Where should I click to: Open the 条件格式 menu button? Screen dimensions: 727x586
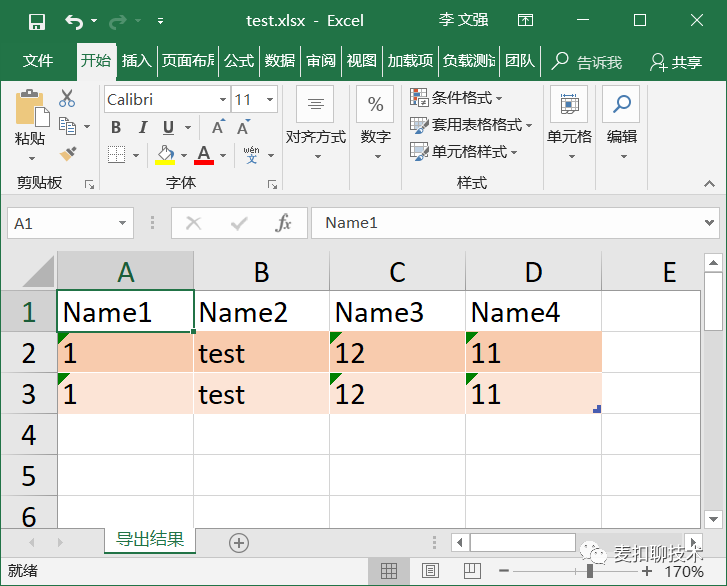pos(456,98)
